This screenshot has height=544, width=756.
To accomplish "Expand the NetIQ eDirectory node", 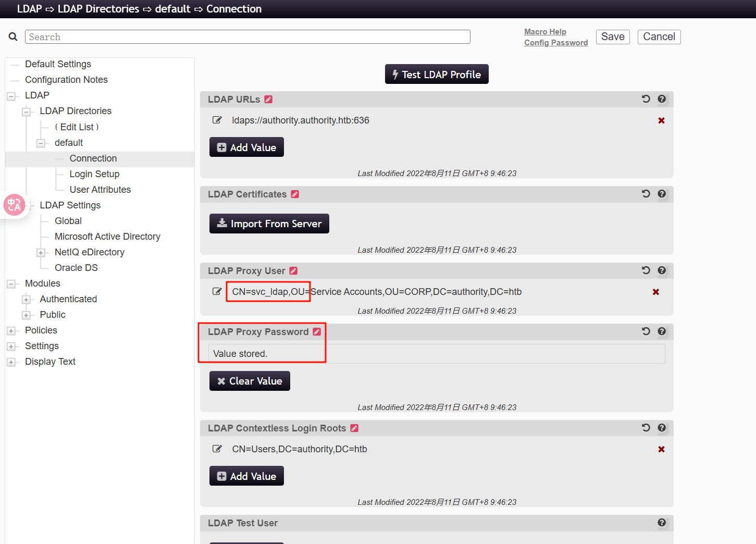I will point(41,253).
